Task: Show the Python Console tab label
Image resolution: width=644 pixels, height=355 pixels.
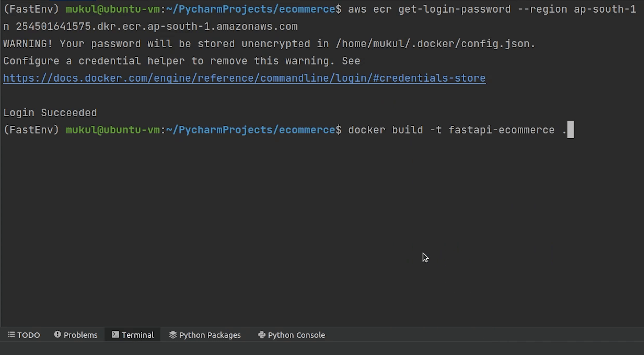Action: [296, 335]
